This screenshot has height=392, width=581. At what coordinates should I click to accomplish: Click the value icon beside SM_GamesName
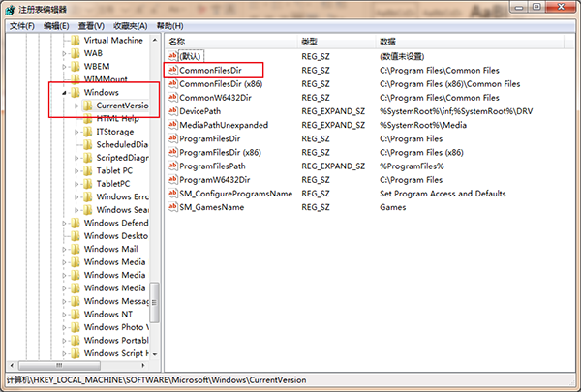coord(172,206)
